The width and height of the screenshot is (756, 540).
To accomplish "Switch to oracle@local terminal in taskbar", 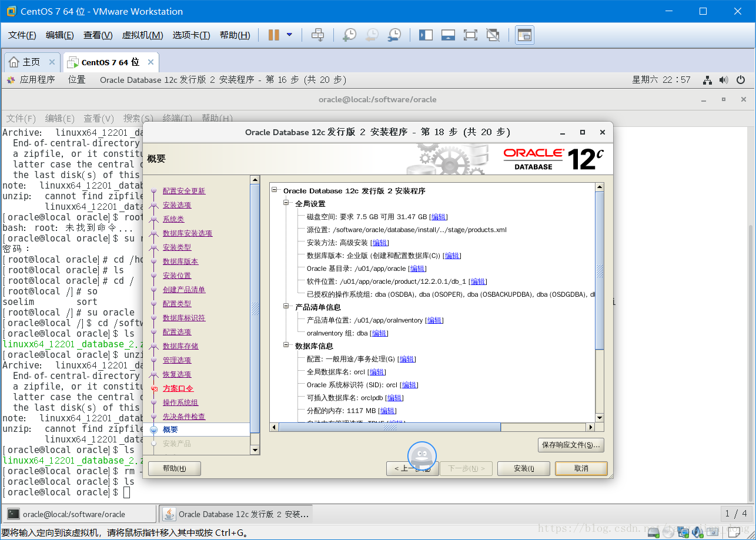I will [x=79, y=514].
